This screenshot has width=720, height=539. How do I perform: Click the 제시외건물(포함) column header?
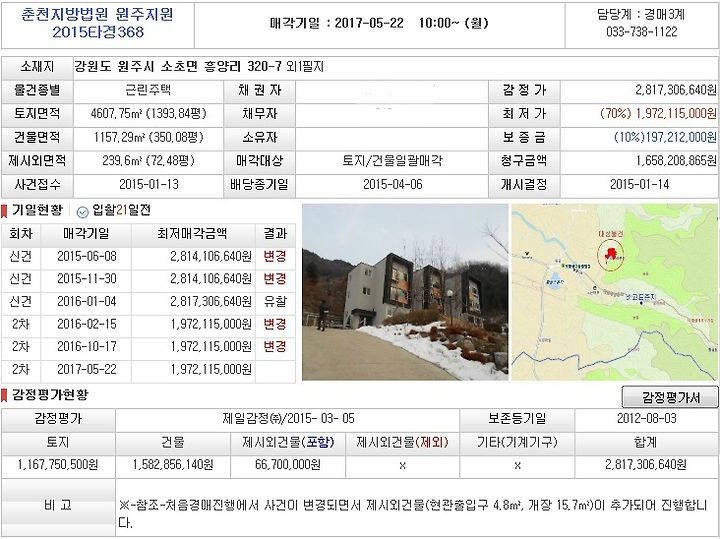coord(288,442)
